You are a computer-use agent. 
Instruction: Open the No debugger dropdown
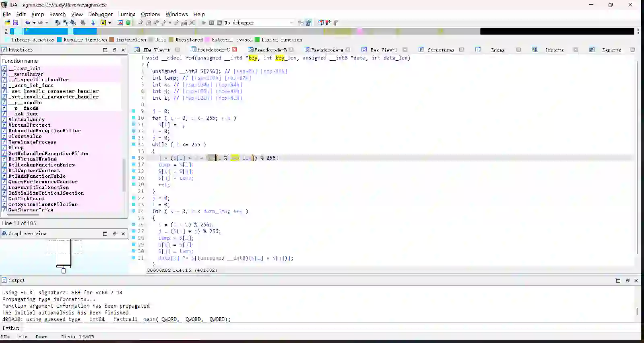click(291, 23)
